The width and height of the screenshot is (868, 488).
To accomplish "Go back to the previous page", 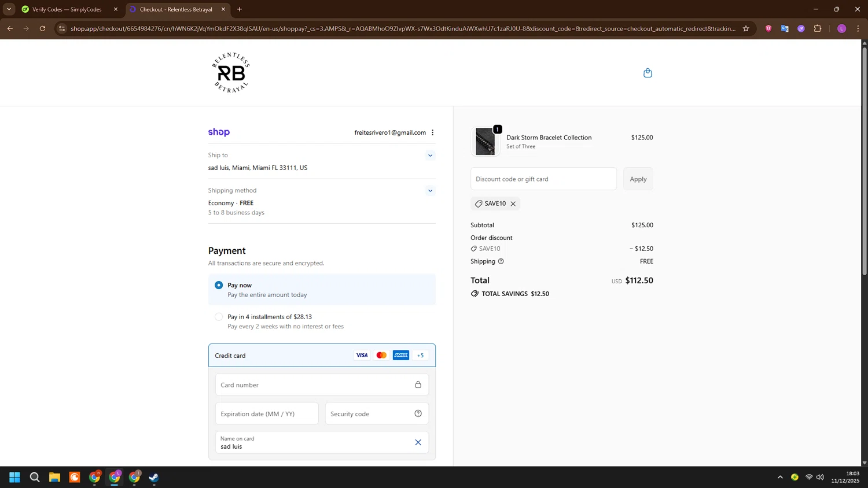I will 10,28.
